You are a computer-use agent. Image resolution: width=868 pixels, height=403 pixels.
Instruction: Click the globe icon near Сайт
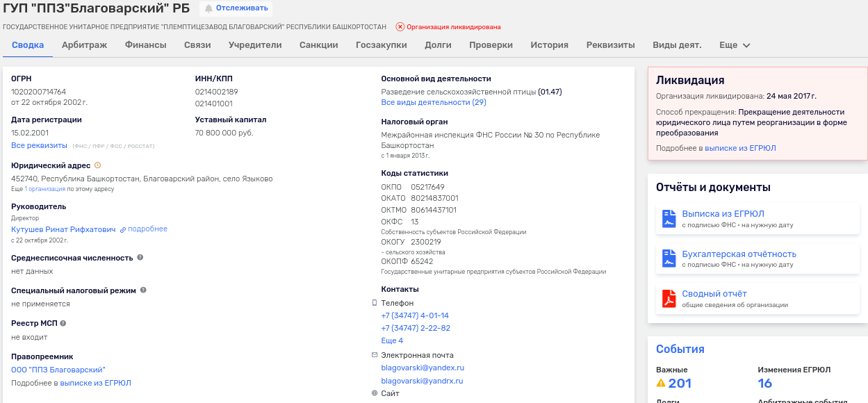(375, 393)
